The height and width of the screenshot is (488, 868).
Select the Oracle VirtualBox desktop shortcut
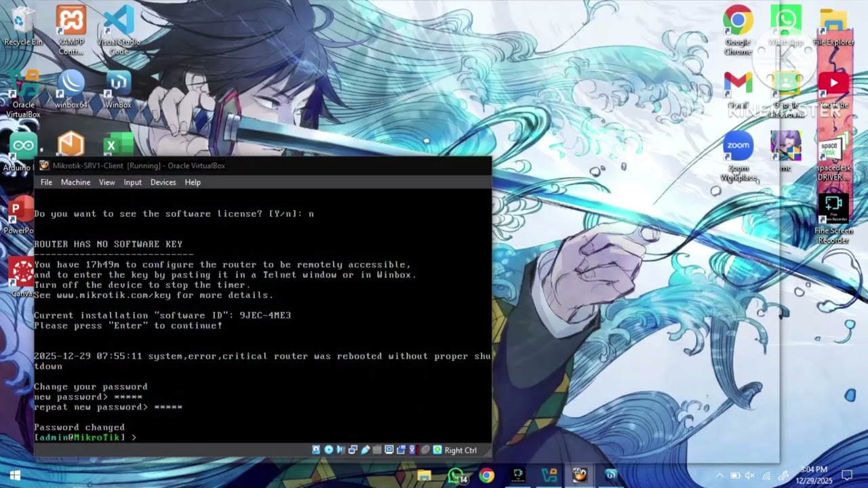pos(24,94)
